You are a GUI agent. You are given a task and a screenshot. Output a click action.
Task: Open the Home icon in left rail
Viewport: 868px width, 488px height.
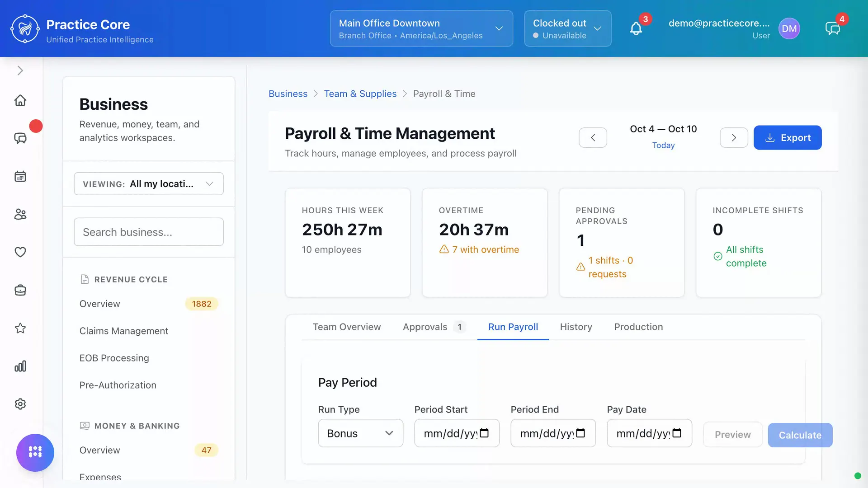tap(20, 100)
